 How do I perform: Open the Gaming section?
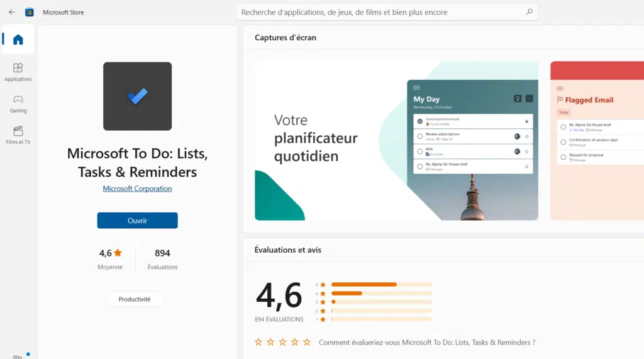[x=18, y=104]
